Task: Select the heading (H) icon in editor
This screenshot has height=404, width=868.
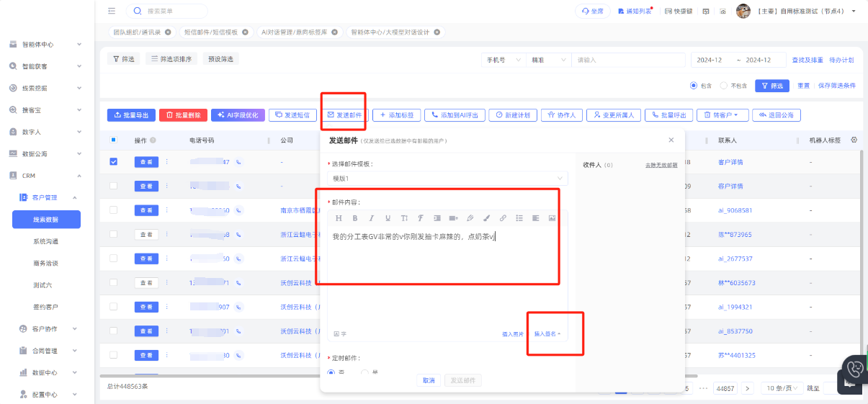Action: point(338,218)
